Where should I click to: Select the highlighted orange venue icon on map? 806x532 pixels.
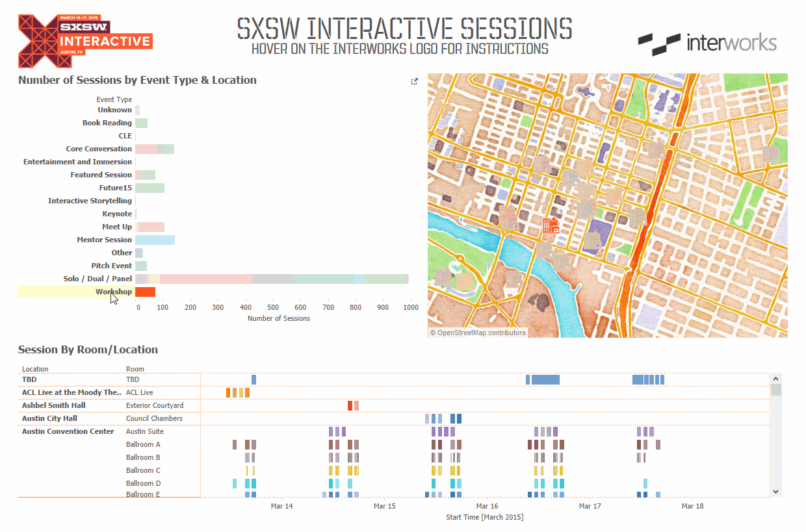[550, 225]
